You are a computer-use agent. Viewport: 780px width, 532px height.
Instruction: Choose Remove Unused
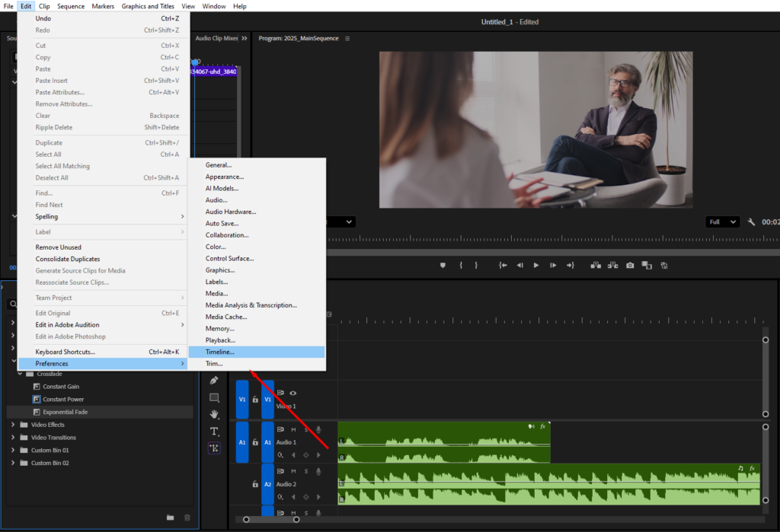point(103,247)
